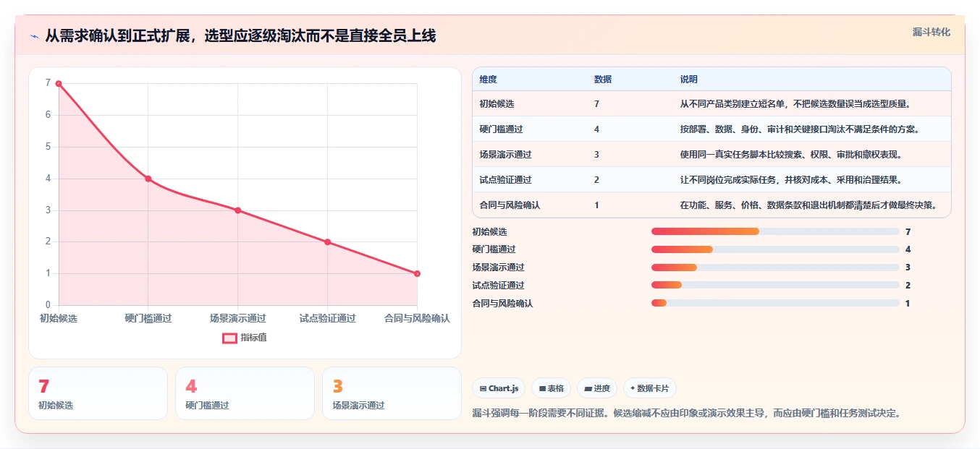Click the description starting 使用同一真实任务脚本
The height and width of the screenshot is (449, 980).
pos(791,155)
